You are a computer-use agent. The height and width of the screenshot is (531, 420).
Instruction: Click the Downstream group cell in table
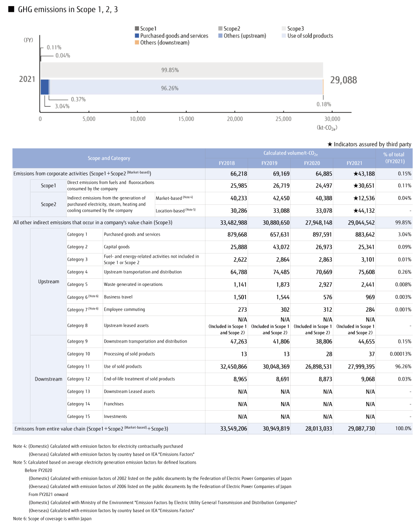coord(48,379)
